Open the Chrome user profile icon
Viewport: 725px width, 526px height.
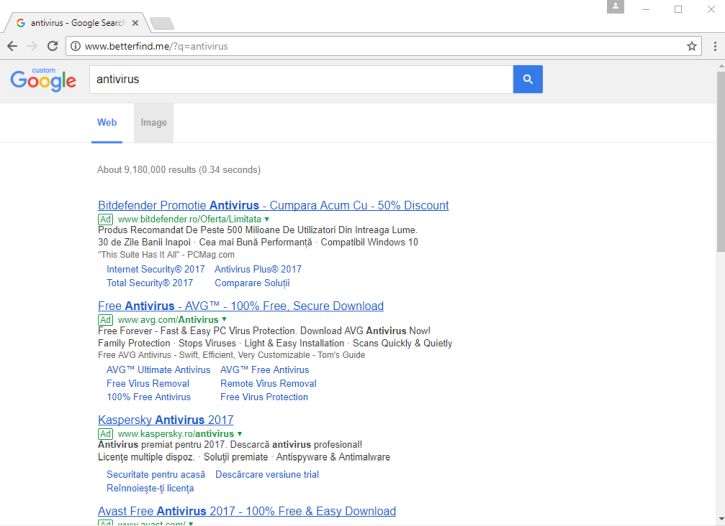(615, 6)
